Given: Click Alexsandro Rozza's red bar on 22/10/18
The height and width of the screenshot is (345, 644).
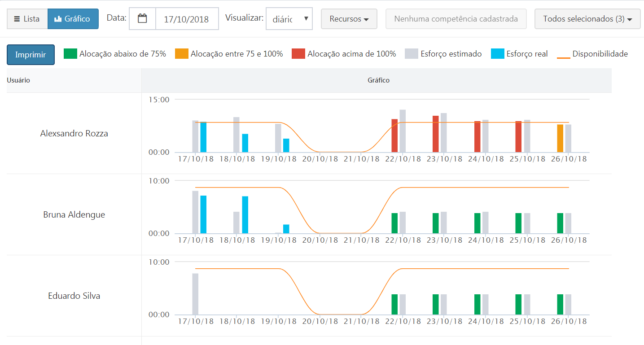Looking at the screenshot, I should click(x=394, y=136).
